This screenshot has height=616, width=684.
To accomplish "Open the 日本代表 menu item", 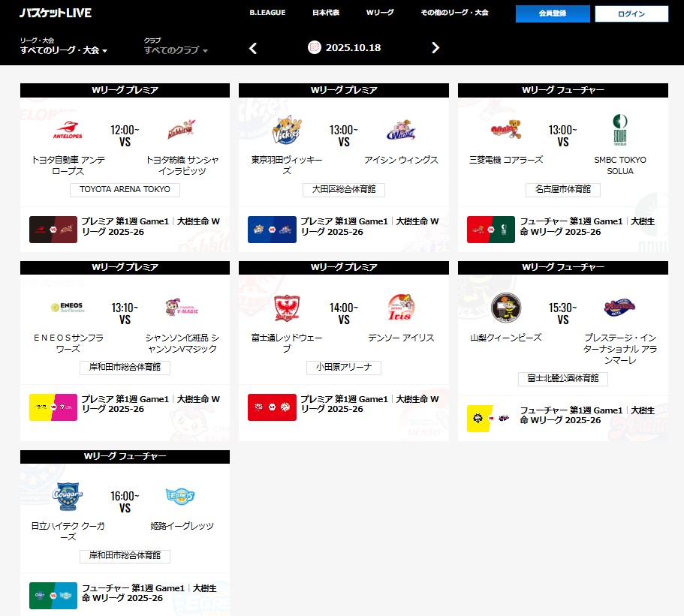I will click(x=326, y=13).
